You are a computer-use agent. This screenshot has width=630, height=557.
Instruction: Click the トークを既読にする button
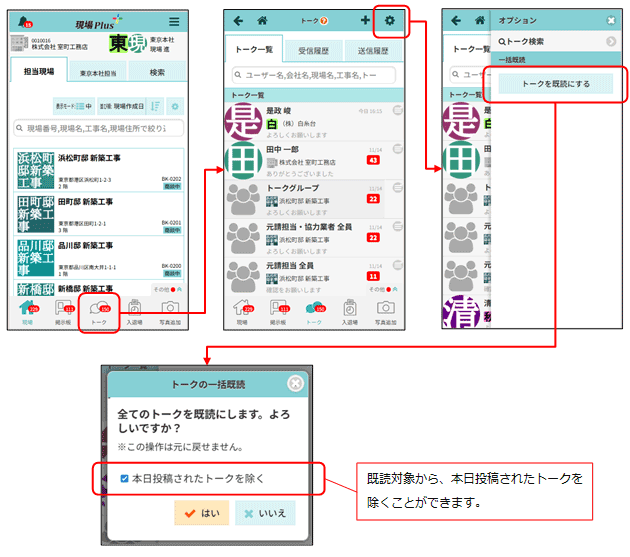pos(555,84)
